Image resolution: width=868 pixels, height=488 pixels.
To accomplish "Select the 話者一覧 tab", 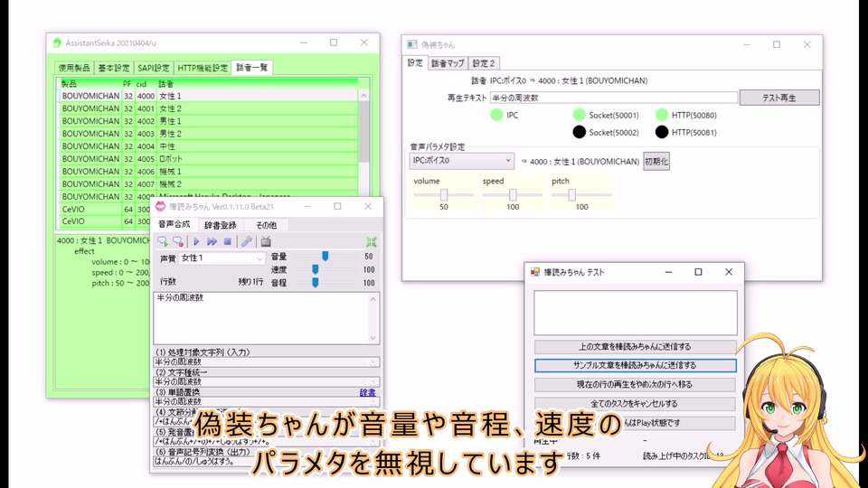I will click(252, 67).
